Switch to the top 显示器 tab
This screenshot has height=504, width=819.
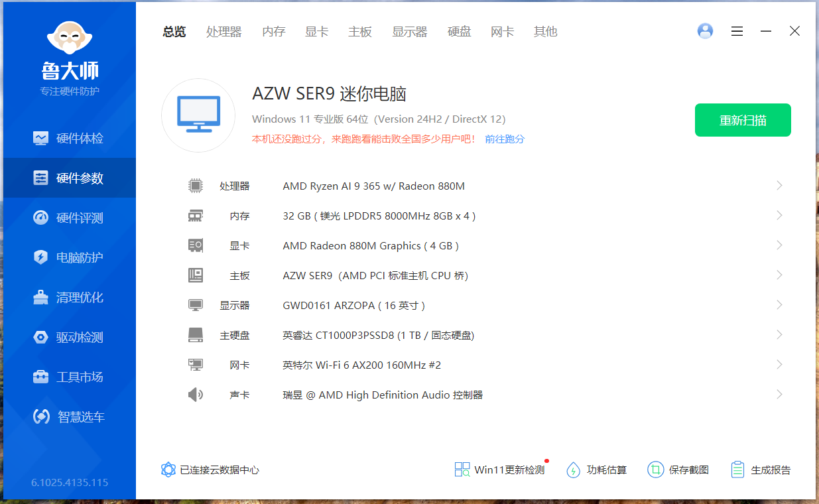[x=409, y=32]
